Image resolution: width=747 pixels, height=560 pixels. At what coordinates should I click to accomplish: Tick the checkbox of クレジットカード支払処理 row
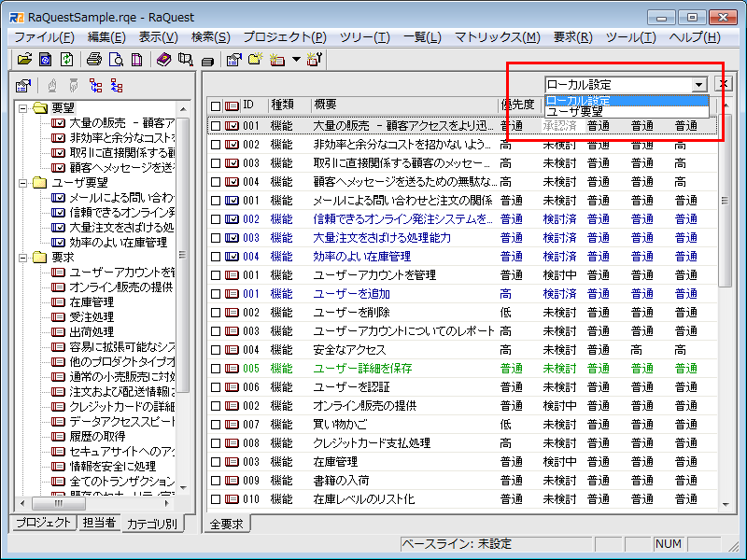pyautogui.click(x=216, y=443)
